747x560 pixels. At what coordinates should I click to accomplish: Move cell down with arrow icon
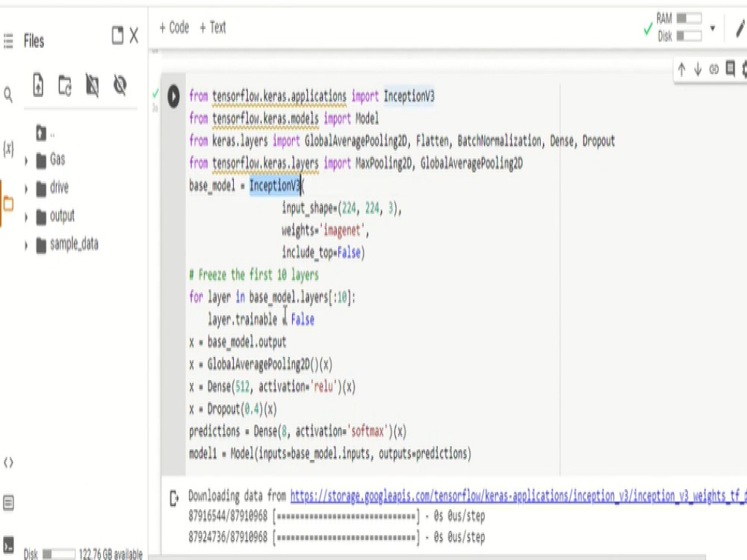click(698, 69)
